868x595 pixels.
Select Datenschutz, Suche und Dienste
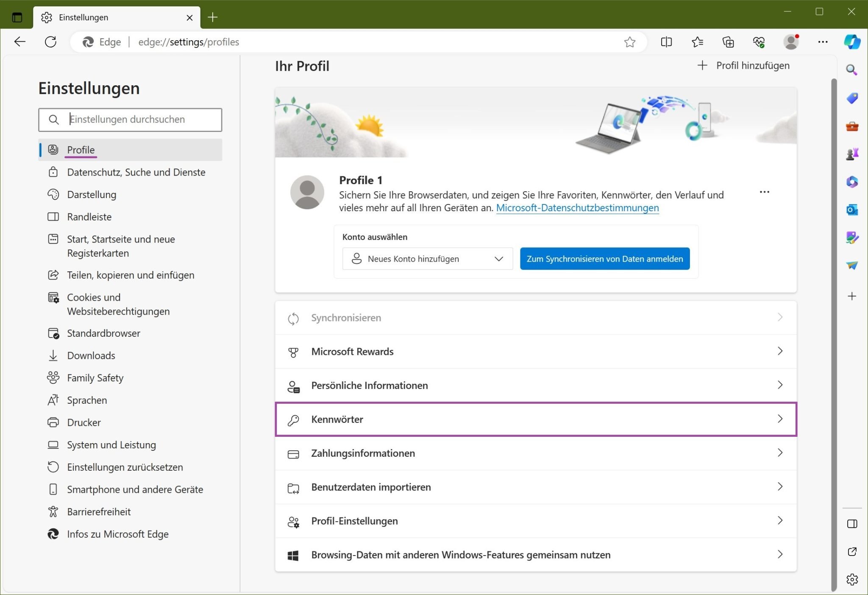click(136, 172)
